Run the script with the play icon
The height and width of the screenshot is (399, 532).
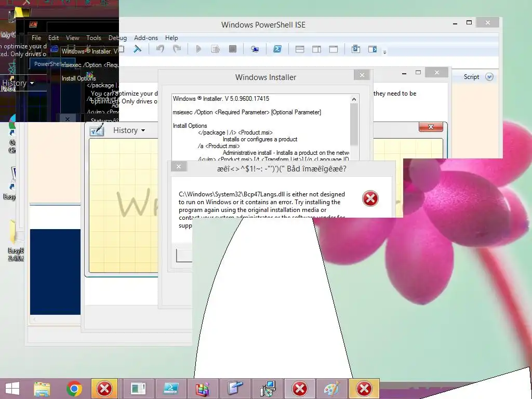click(198, 49)
